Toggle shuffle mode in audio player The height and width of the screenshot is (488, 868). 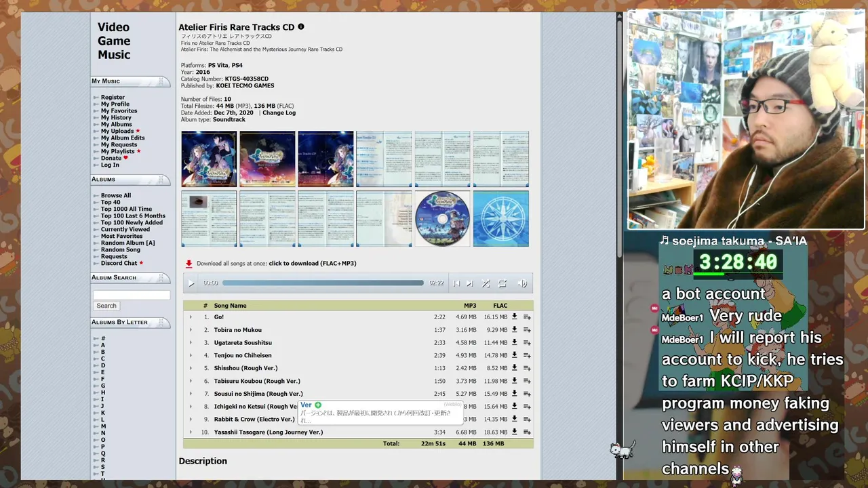coord(486,283)
